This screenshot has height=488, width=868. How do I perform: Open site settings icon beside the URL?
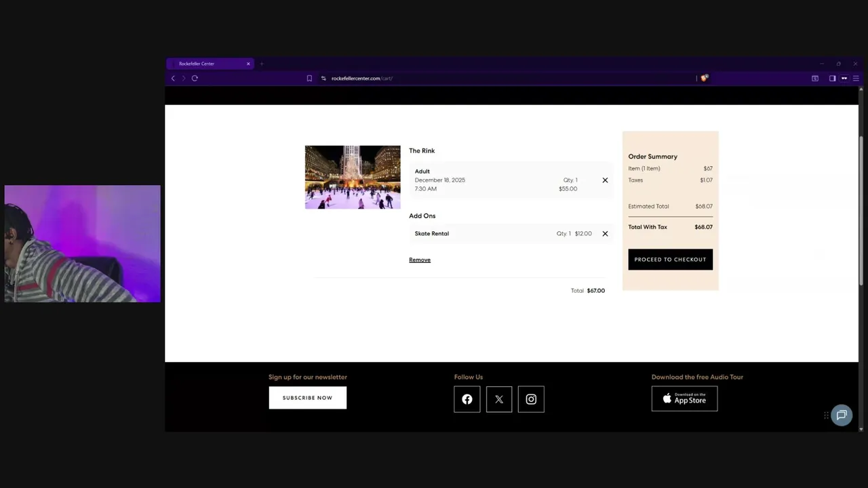323,79
